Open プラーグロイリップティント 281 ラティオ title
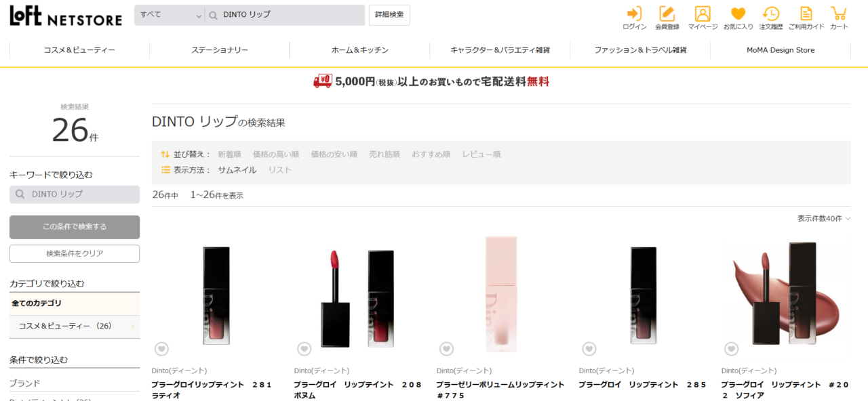The height and width of the screenshot is (401, 868). pos(212,390)
